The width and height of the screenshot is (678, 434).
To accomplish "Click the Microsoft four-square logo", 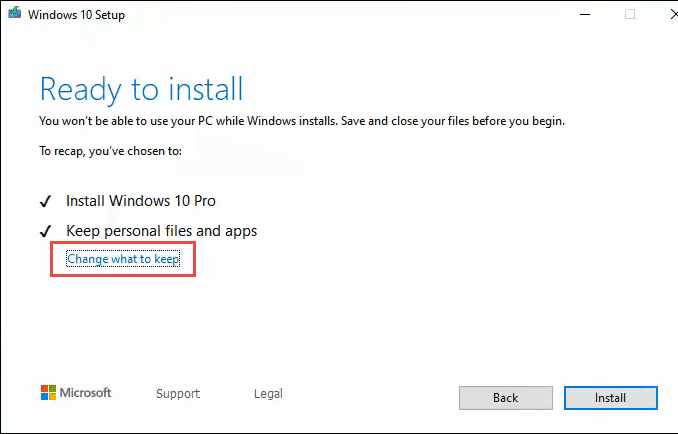I will point(48,393).
